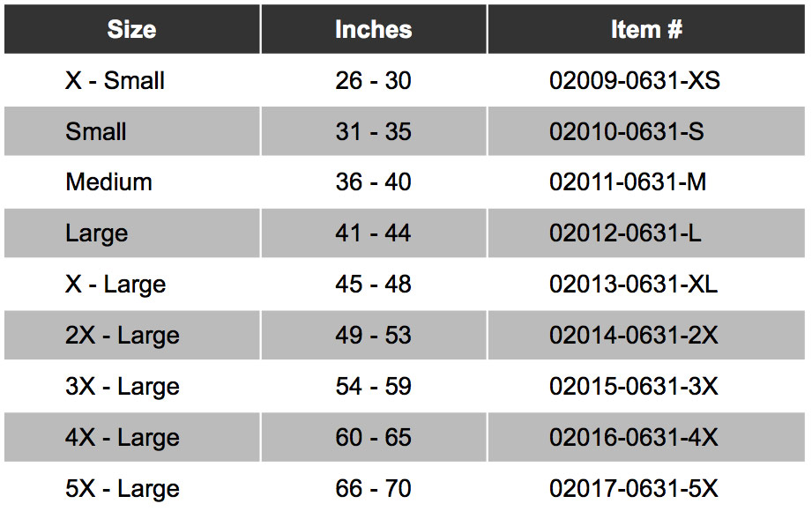Screen dimensions: 812x511
Task: Select the X - Small size cell
Action: pyautogui.click(x=131, y=80)
